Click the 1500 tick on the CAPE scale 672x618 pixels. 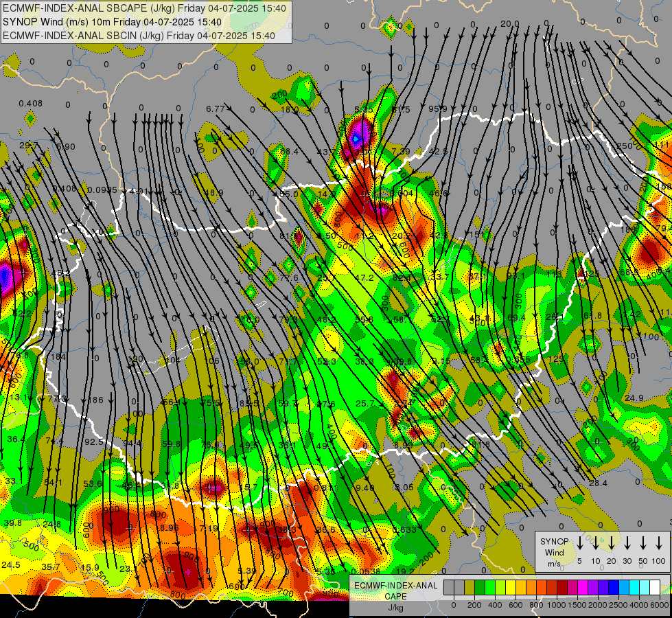click(577, 605)
